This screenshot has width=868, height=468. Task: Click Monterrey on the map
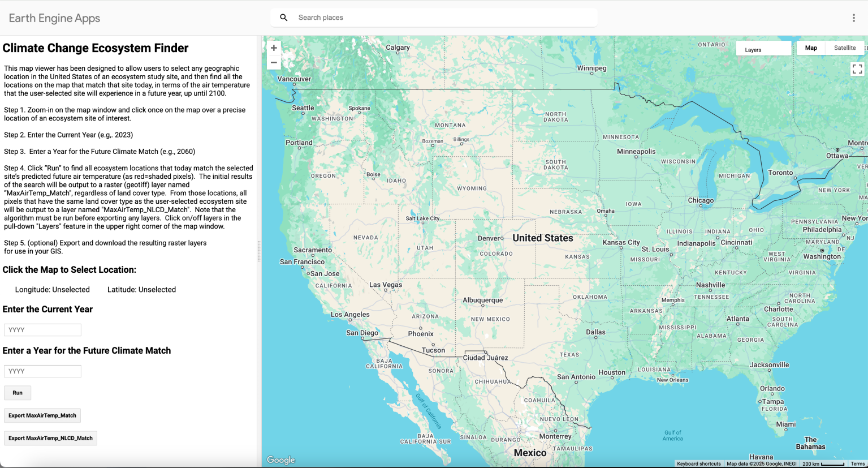(x=555, y=436)
